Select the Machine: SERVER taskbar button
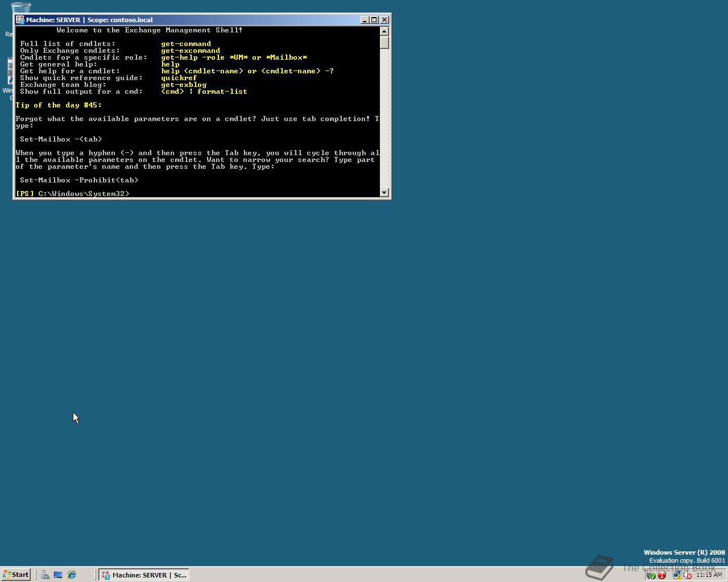This screenshot has height=582, width=728. [x=144, y=575]
